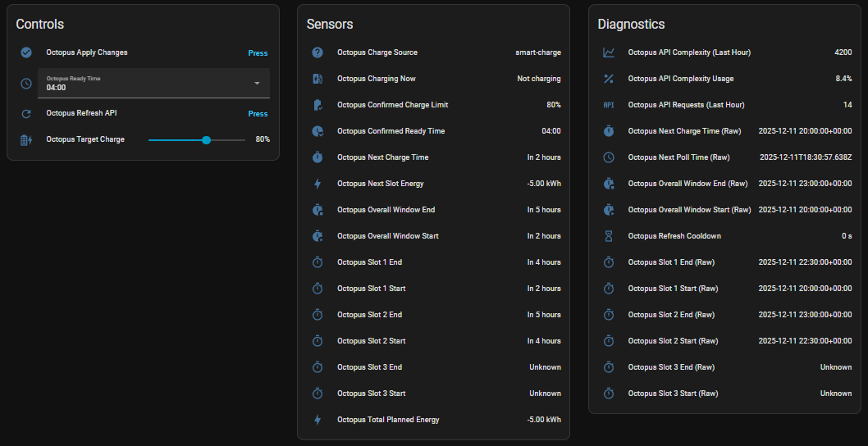The height and width of the screenshot is (446, 868).
Task: Click the timer icon for Octopus Slot 1 End sensor
Action: pos(318,262)
